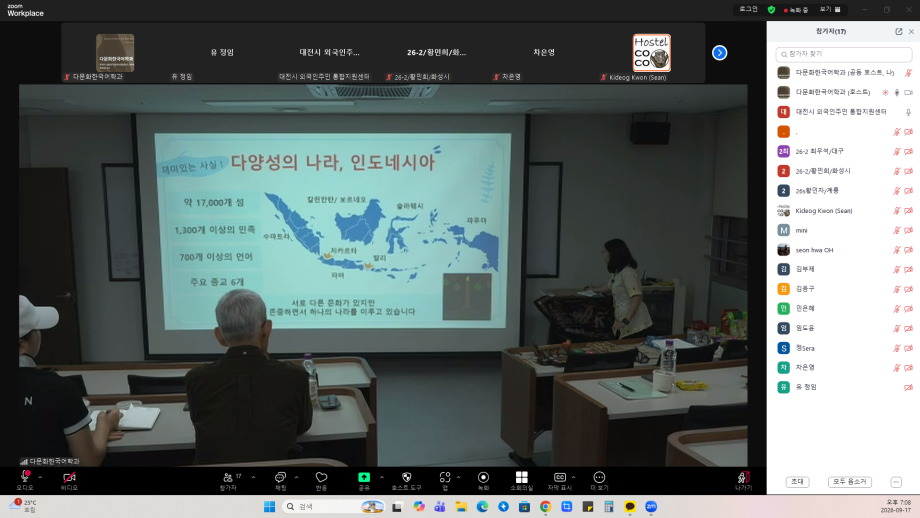Image resolution: width=920 pixels, height=518 pixels.
Task: Open Copilot from the taskbar
Action: point(418,507)
